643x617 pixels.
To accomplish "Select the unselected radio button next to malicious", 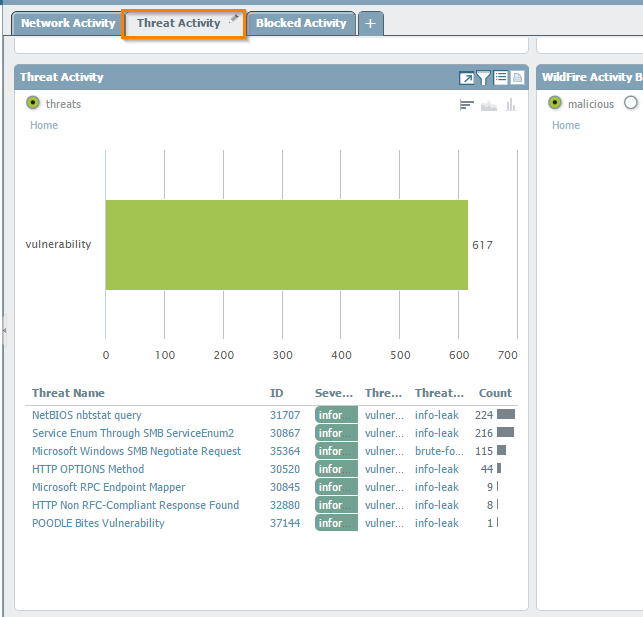I will pos(630,103).
